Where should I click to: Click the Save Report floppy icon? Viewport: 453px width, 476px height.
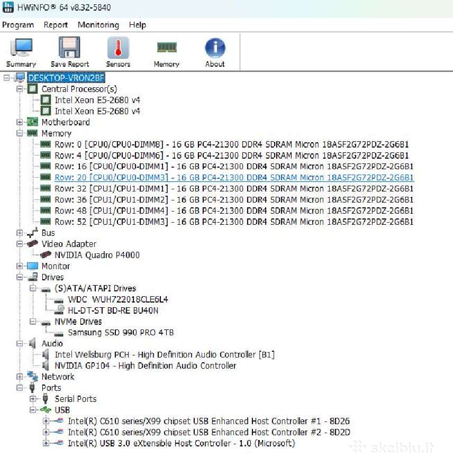(x=69, y=47)
